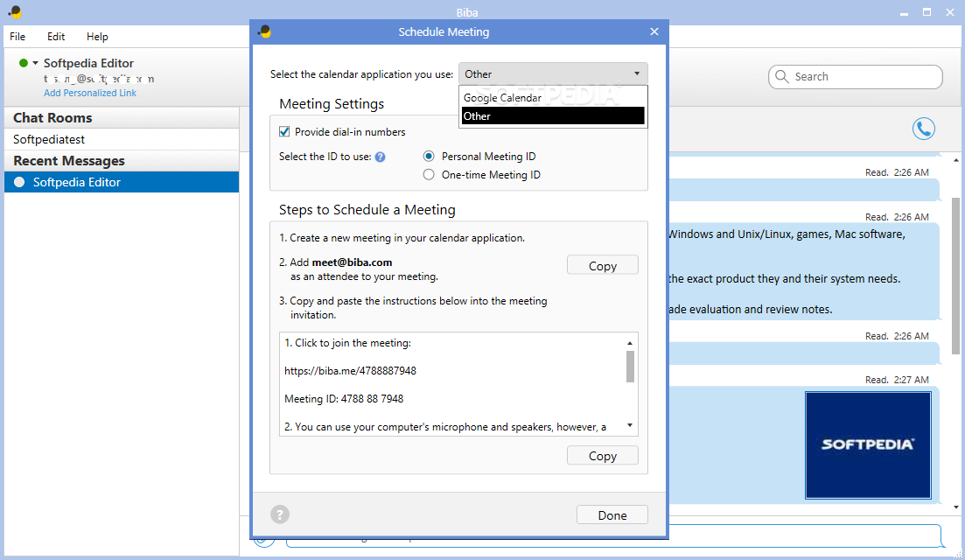Toggle Provide dial-in numbers checkbox

coord(284,132)
